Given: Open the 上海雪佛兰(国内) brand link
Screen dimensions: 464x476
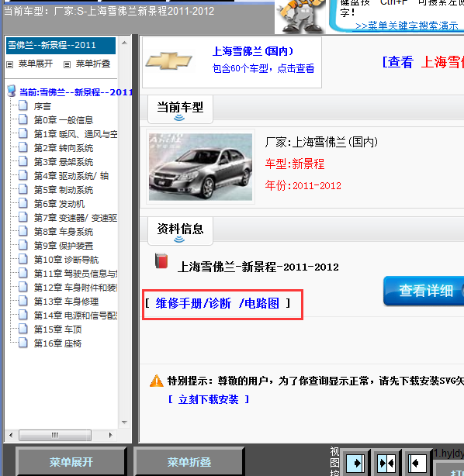Looking at the screenshot, I should 253,51.
